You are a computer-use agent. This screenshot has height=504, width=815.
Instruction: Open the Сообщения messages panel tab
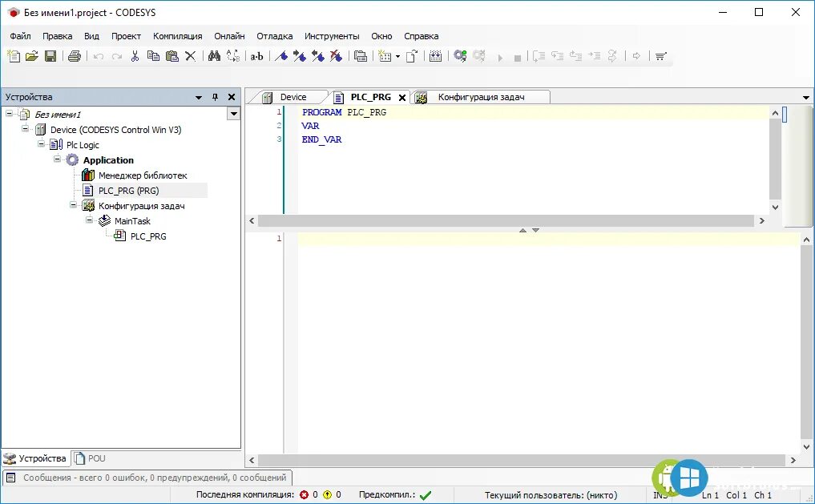147,478
